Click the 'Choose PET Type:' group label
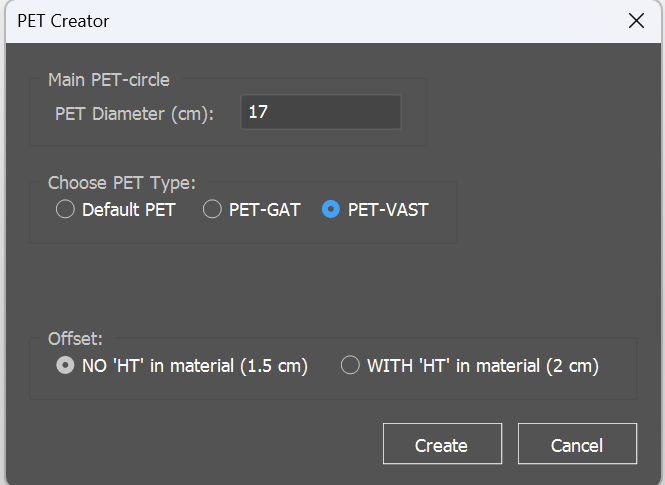 (x=122, y=183)
